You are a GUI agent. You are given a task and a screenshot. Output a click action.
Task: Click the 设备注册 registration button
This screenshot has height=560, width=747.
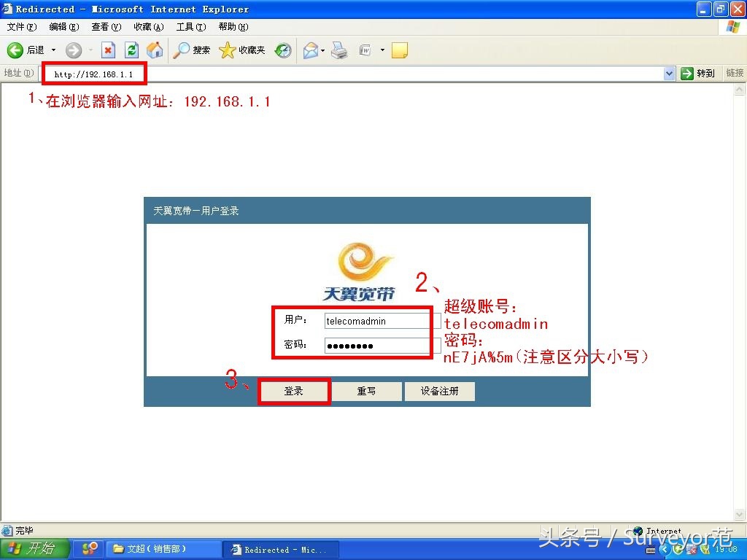439,391
